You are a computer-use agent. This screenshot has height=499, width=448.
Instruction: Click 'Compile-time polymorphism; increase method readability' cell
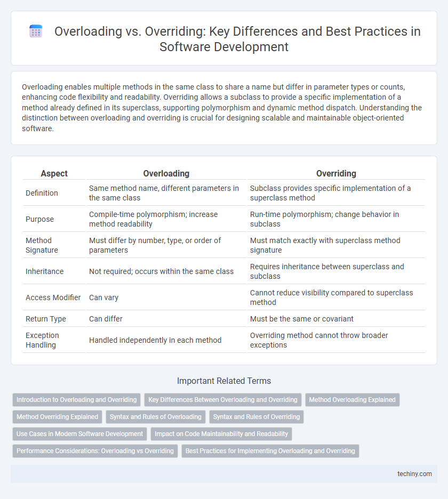click(x=166, y=219)
